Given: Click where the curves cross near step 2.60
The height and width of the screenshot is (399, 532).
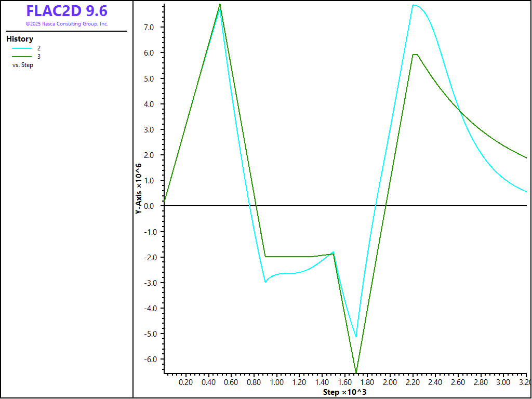Looking at the screenshot, I should tap(459, 110).
